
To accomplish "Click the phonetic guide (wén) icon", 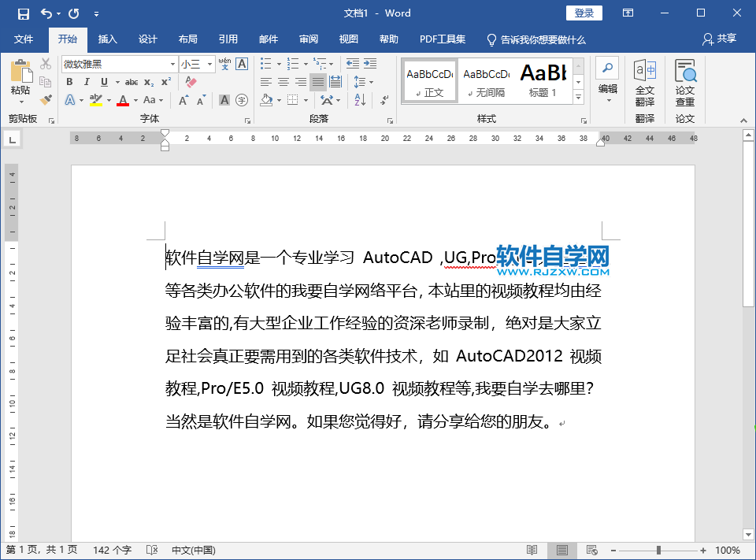I will point(224,64).
